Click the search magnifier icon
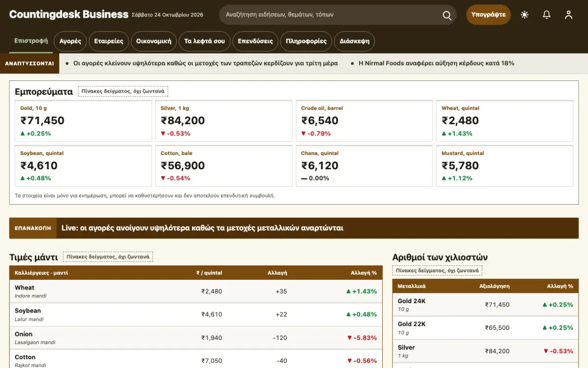The width and height of the screenshot is (588, 368). tap(447, 15)
